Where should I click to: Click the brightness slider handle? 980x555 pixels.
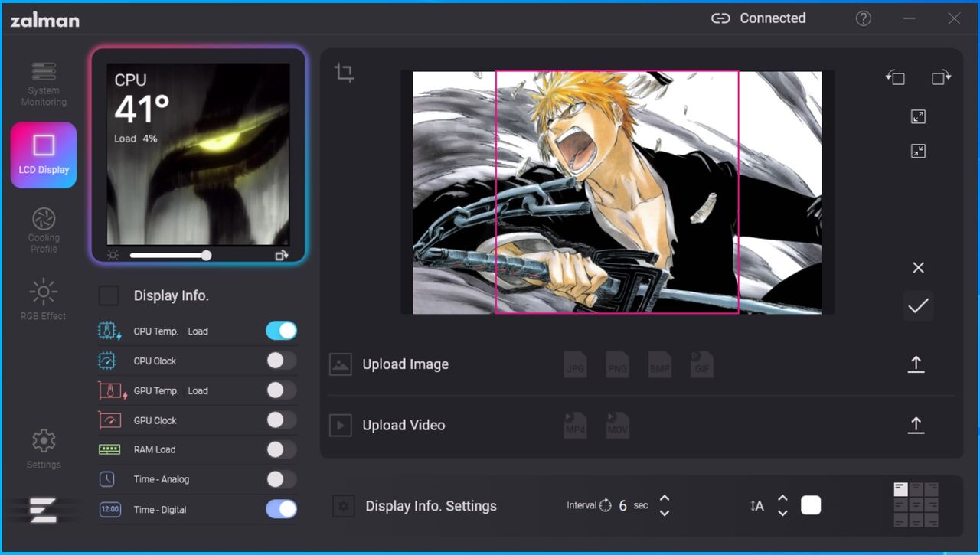[206, 256]
